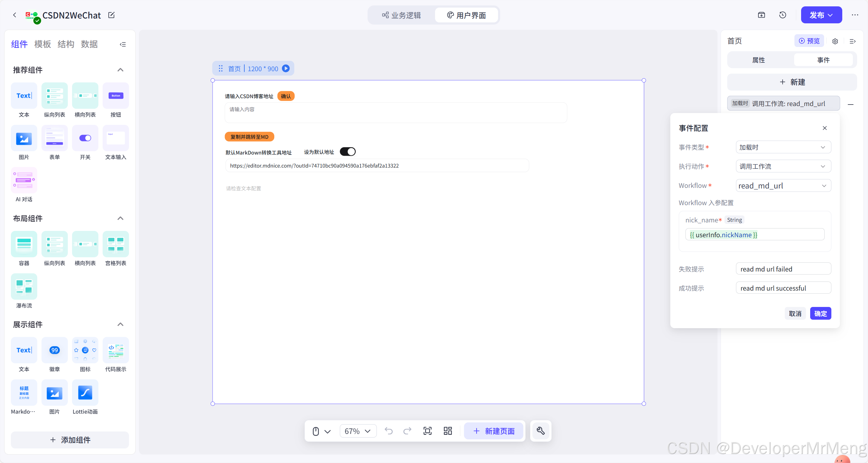Screen dimensions: 868x463
Task: Open the version history clock icon
Action: (782, 15)
